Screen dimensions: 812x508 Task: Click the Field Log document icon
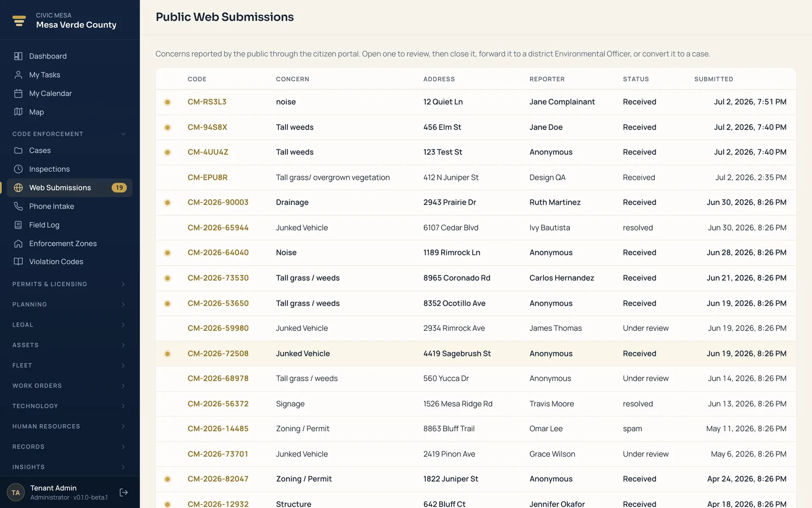18,225
